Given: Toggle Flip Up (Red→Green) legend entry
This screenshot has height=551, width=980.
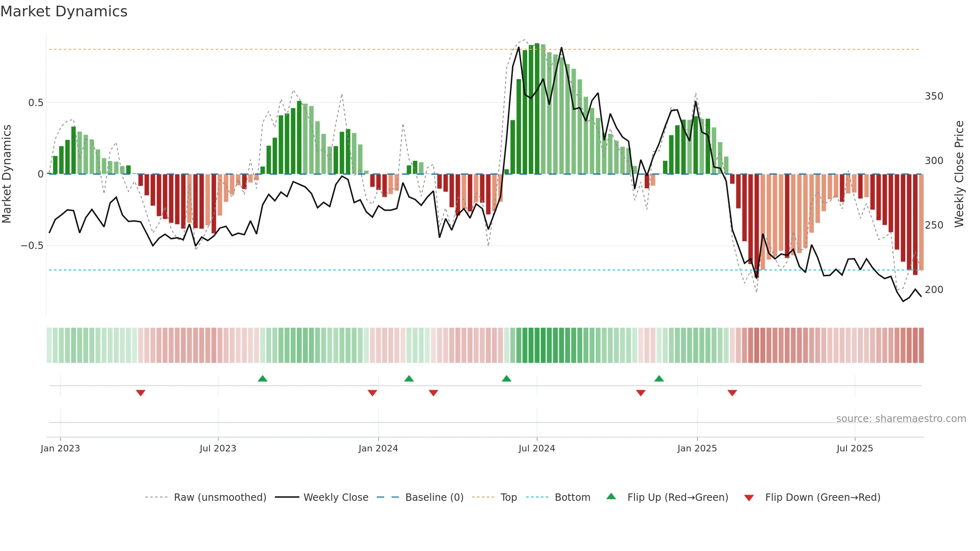Looking at the screenshot, I should [x=667, y=497].
